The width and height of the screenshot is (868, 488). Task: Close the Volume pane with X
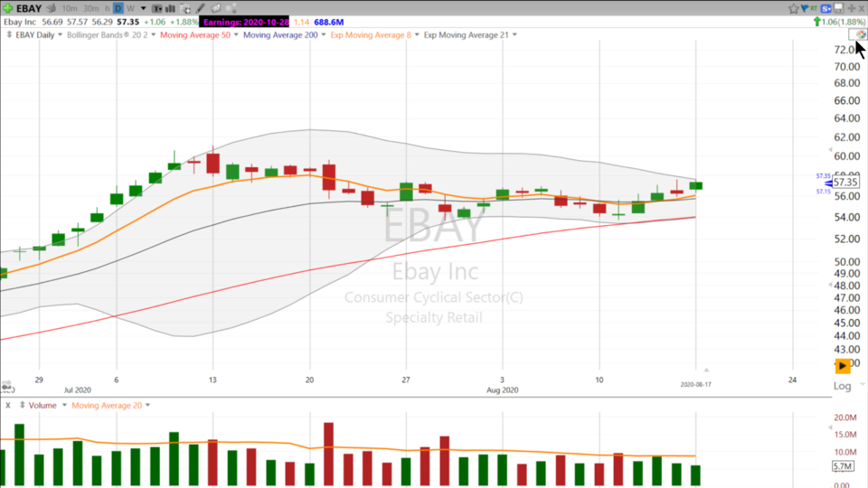pyautogui.click(x=7, y=406)
